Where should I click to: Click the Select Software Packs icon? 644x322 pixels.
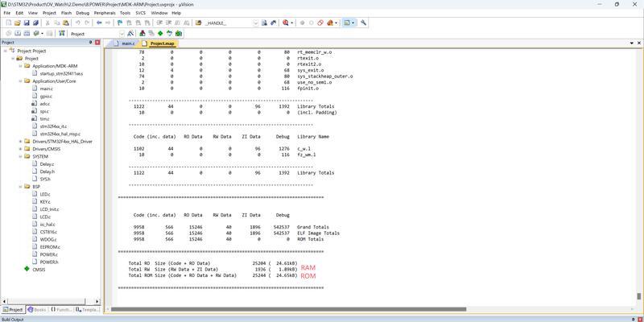coord(169,33)
